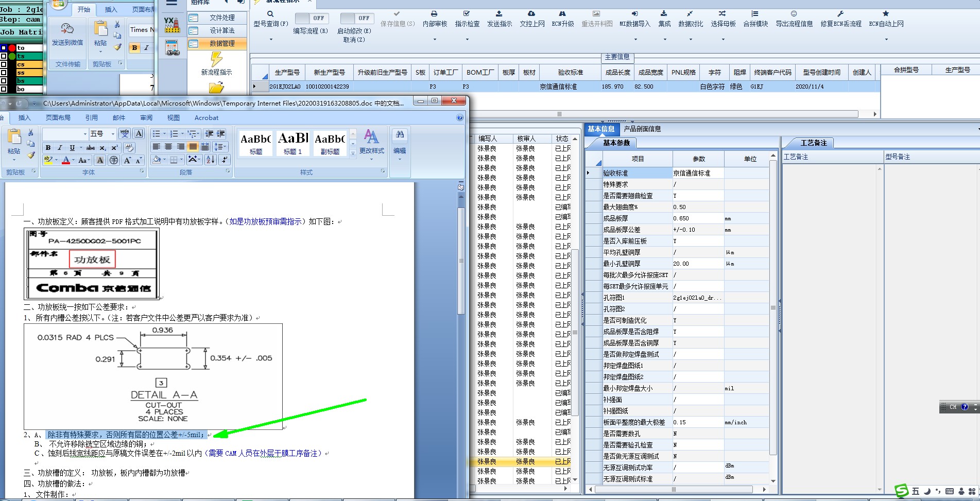Click the 文件处理 sidebar button
This screenshot has height=501, width=980.
tap(216, 18)
